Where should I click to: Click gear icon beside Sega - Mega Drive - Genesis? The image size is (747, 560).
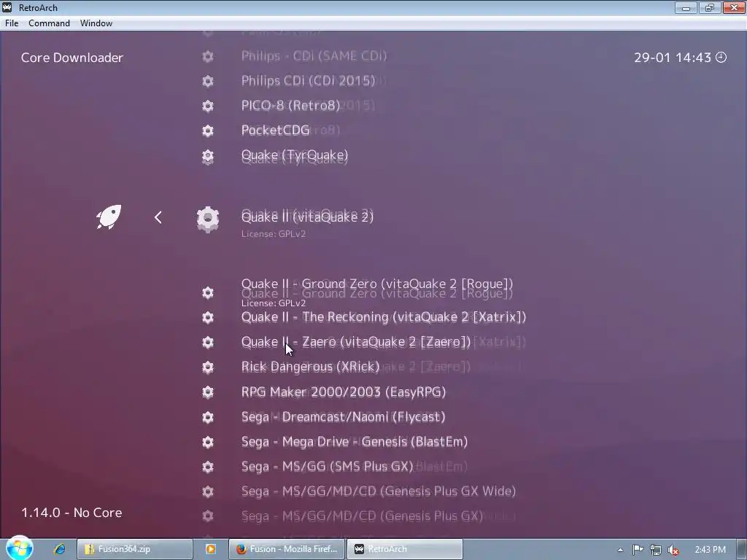[208, 443]
